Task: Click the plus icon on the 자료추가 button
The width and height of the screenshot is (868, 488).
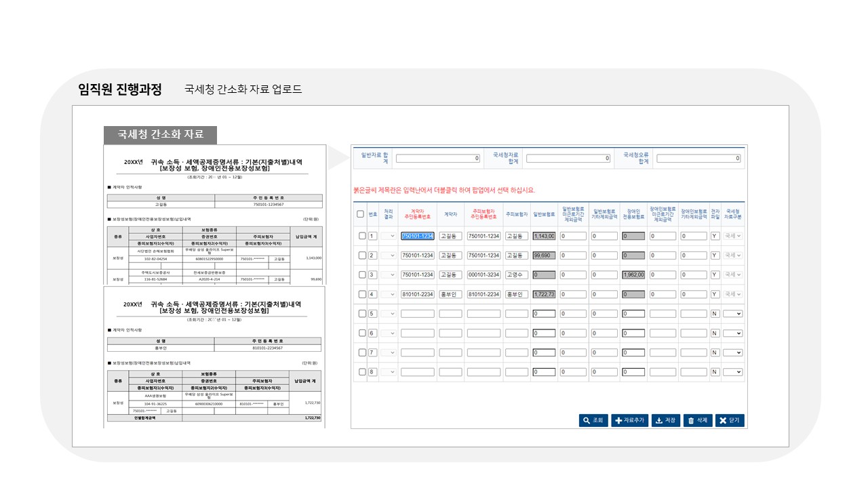Action: (618, 420)
